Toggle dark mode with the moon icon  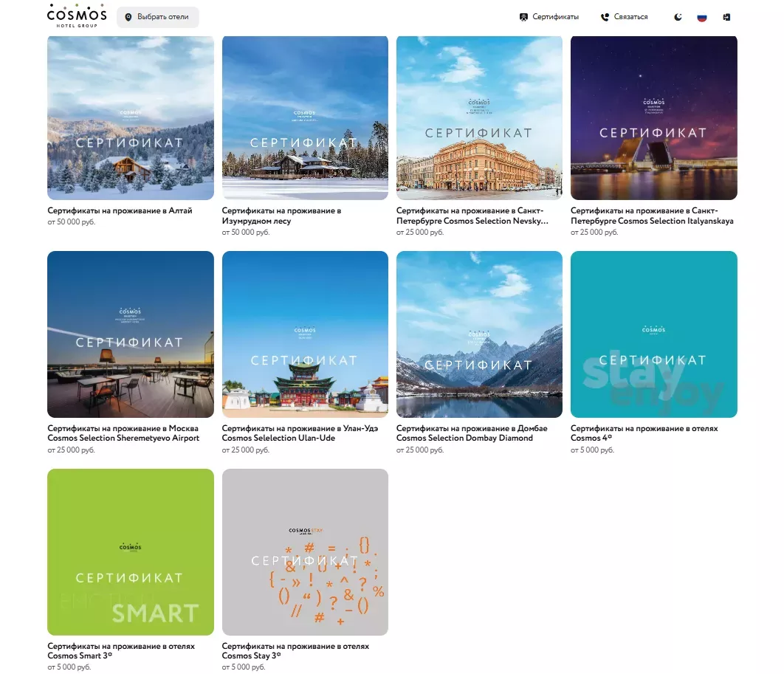click(x=678, y=17)
